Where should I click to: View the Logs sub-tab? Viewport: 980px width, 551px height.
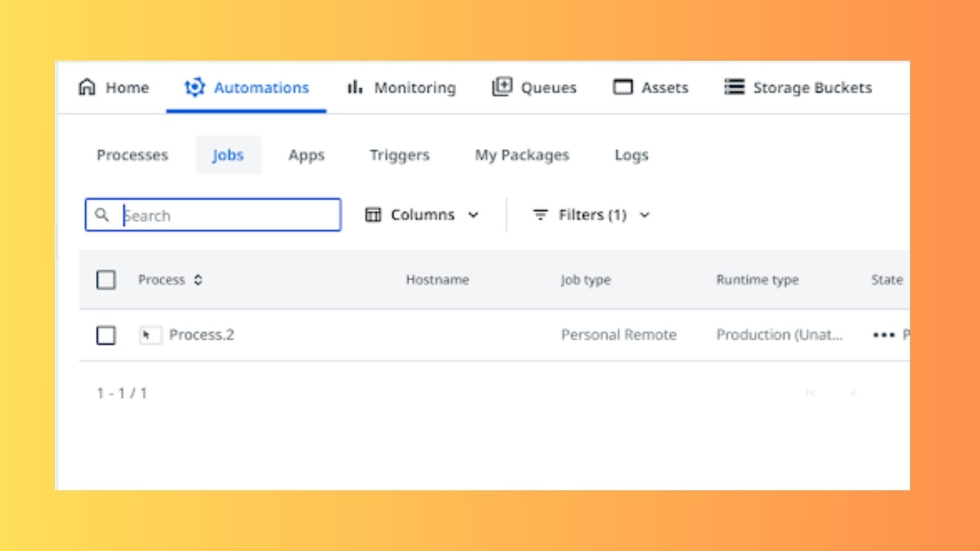pyautogui.click(x=631, y=155)
